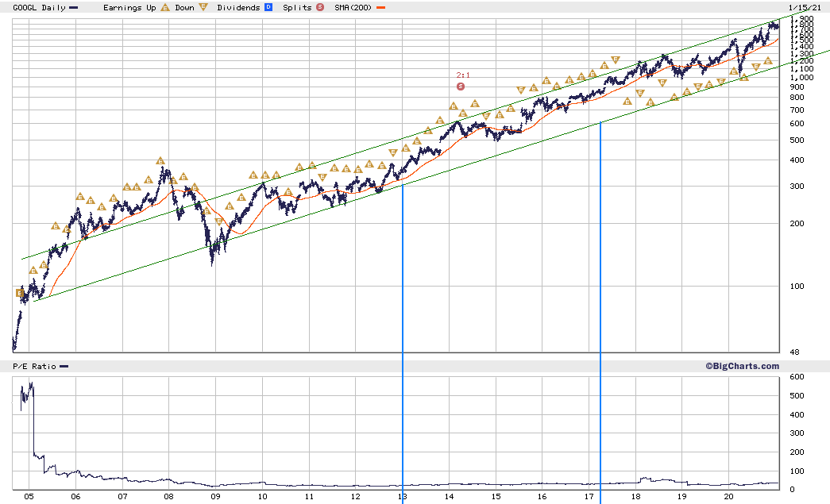Click the red split marker below 2:1
The height and width of the screenshot is (504, 830).
461,87
